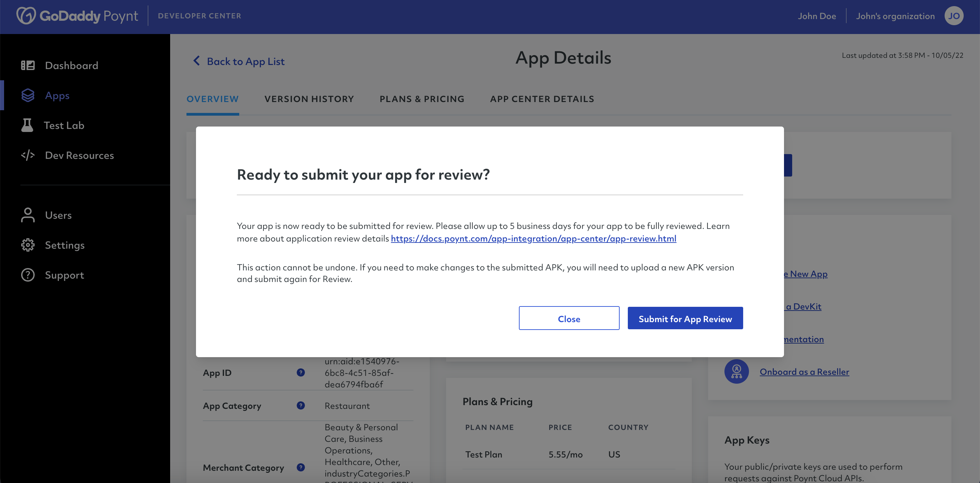Select the Apps icon in the sidebar

pyautogui.click(x=28, y=95)
